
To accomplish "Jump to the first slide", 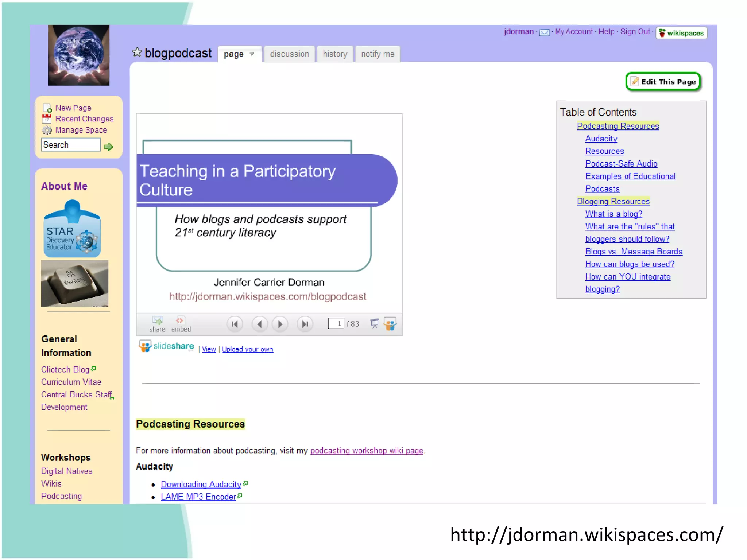I will [x=235, y=324].
